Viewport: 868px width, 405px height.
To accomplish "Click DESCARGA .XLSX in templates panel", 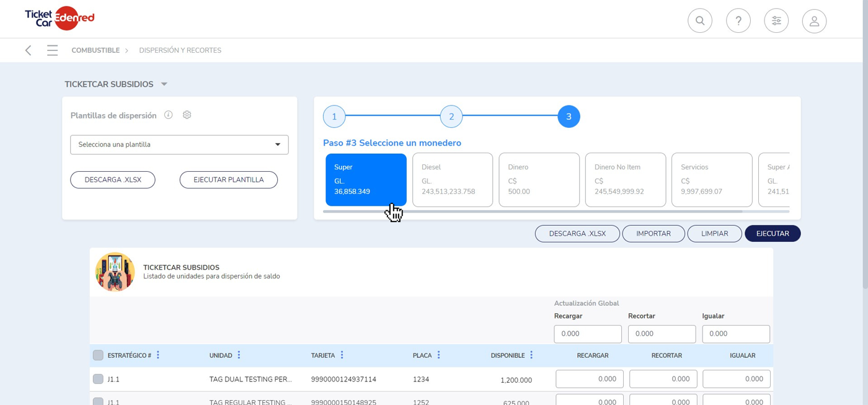I will [x=113, y=180].
